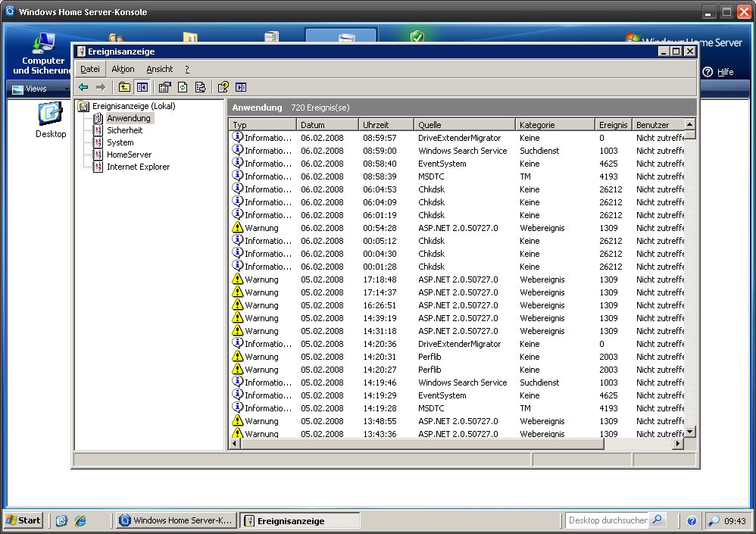Click event list vertical scrollbar up arrow
Image resolution: width=756 pixels, height=534 pixels.
[690, 124]
